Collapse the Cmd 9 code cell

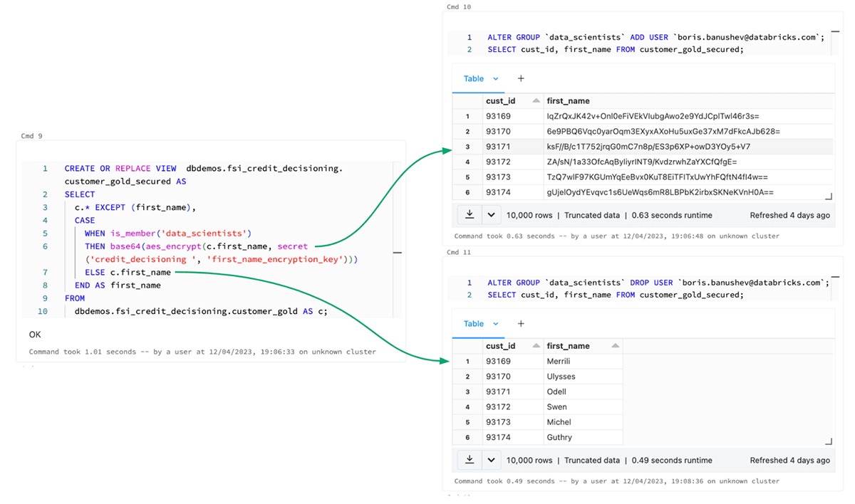tap(397, 252)
